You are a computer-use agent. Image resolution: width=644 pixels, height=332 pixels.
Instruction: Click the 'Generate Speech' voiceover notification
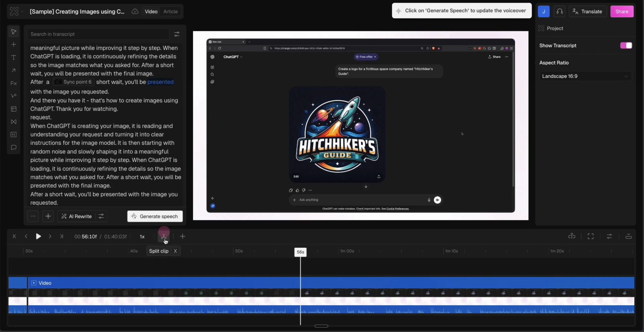click(462, 11)
